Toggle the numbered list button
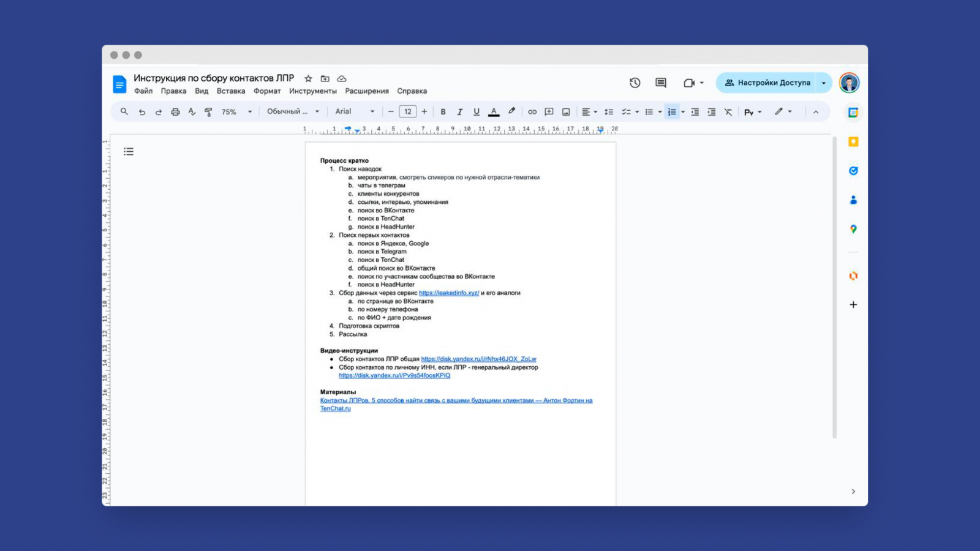Image resolution: width=980 pixels, height=551 pixels. 672,112
